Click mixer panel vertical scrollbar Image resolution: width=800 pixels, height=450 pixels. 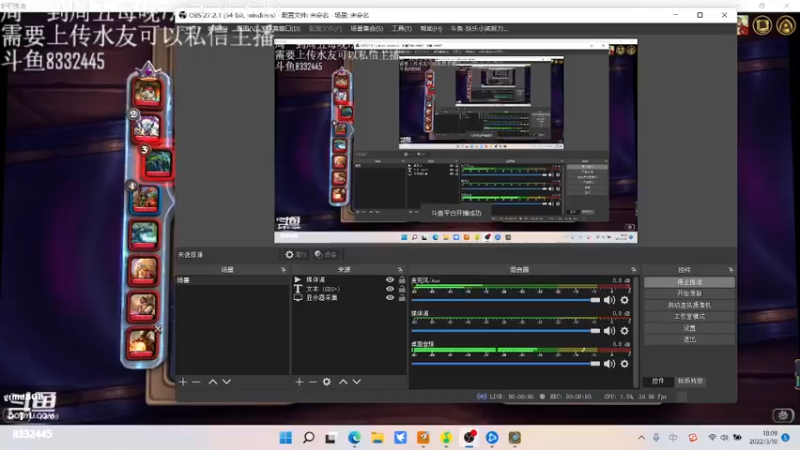point(636,332)
